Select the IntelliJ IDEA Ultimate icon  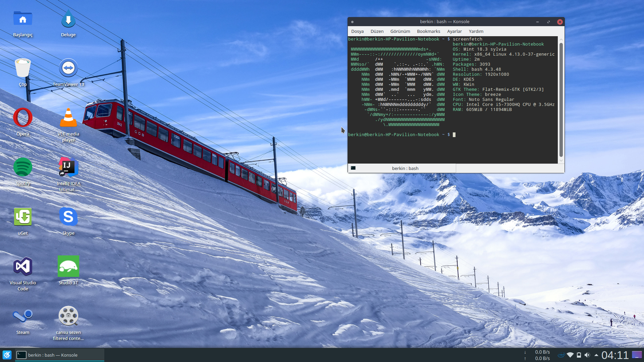(x=68, y=167)
